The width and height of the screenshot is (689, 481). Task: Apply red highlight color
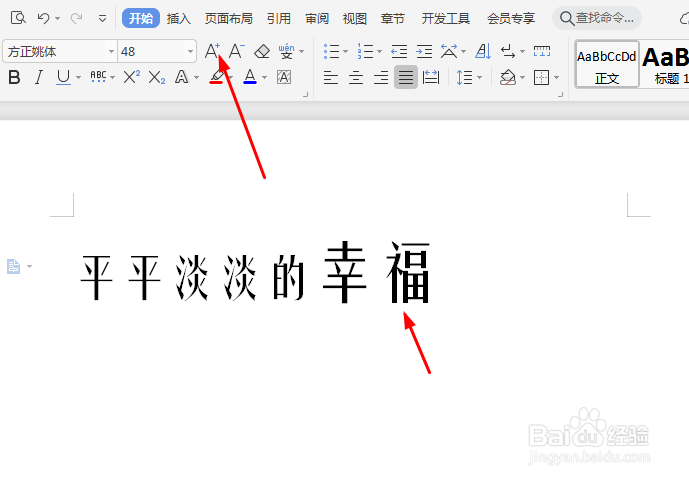(216, 77)
